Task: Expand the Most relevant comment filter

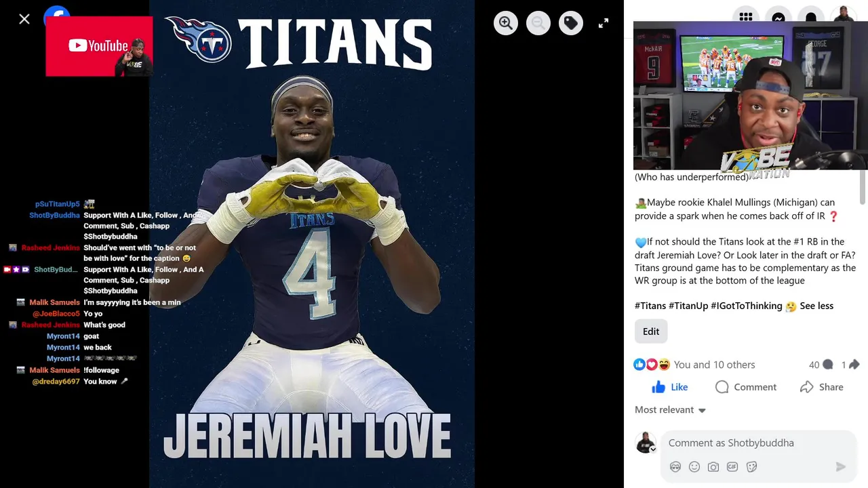Action: pyautogui.click(x=671, y=410)
